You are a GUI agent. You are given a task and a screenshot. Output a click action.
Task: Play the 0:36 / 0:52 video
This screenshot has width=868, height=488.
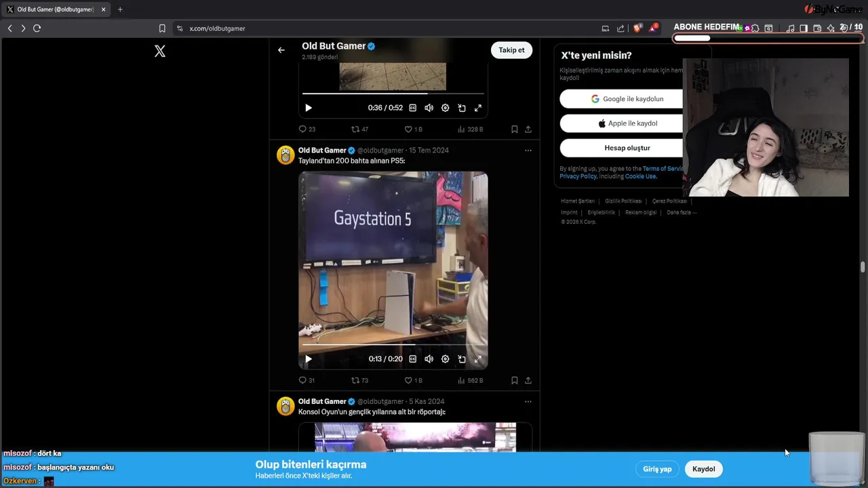309,108
